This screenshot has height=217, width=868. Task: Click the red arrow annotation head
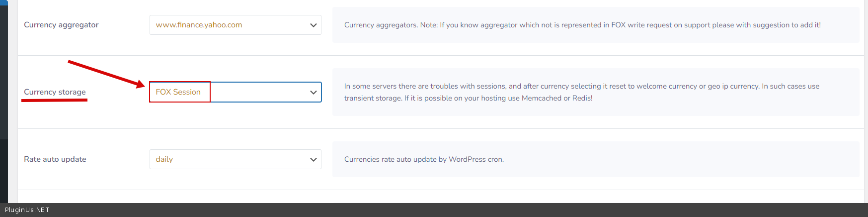pos(141,84)
